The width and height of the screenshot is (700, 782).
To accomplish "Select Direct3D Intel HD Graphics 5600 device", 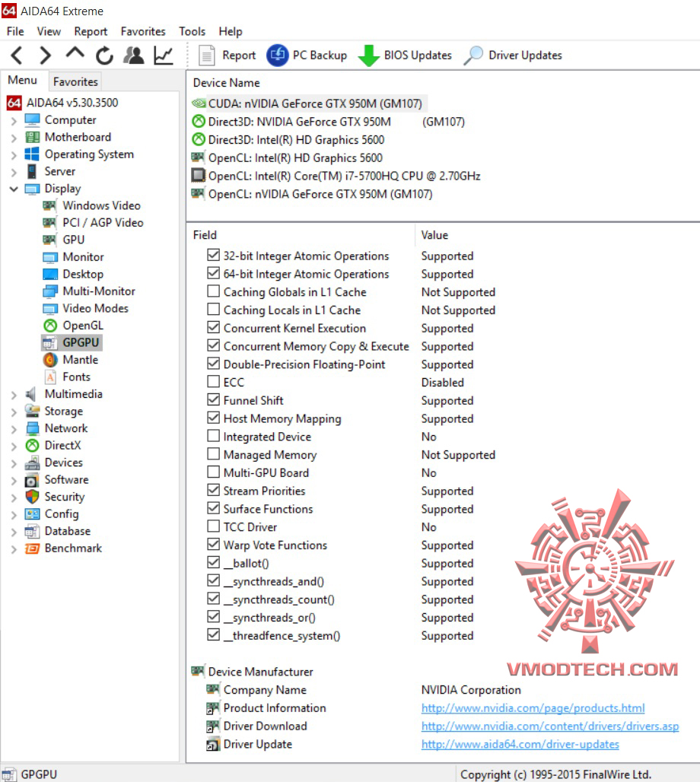I will coord(296,140).
